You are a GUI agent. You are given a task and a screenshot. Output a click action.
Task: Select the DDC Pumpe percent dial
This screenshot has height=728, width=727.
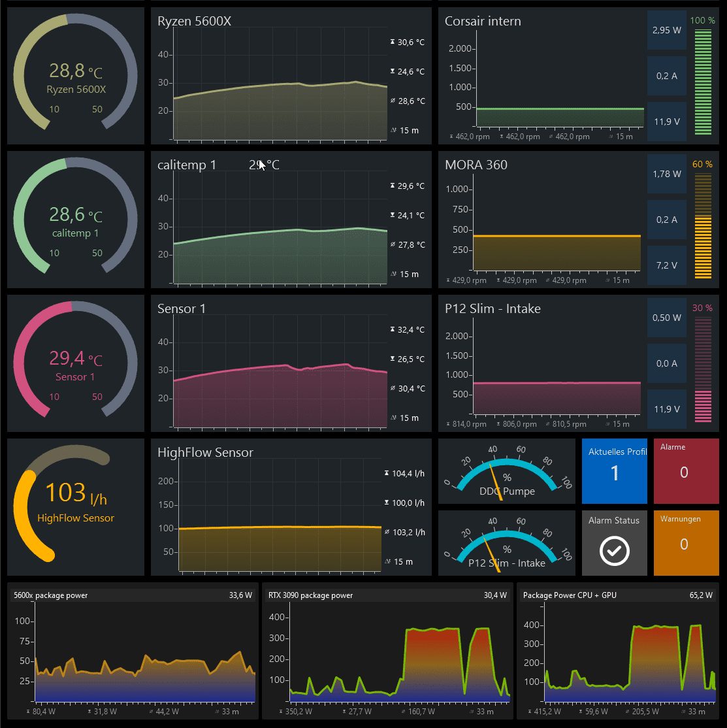coord(507,471)
